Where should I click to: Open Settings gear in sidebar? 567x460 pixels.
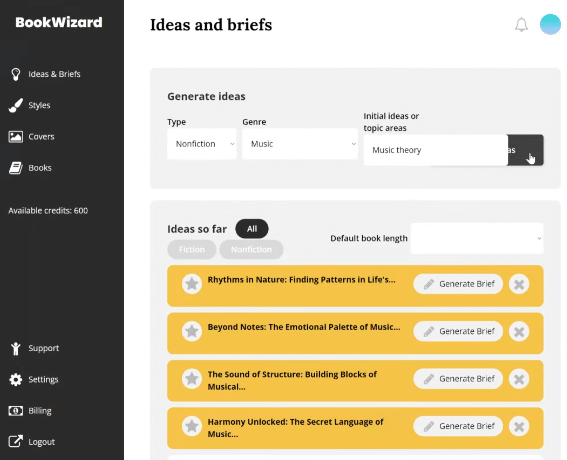[x=16, y=379]
